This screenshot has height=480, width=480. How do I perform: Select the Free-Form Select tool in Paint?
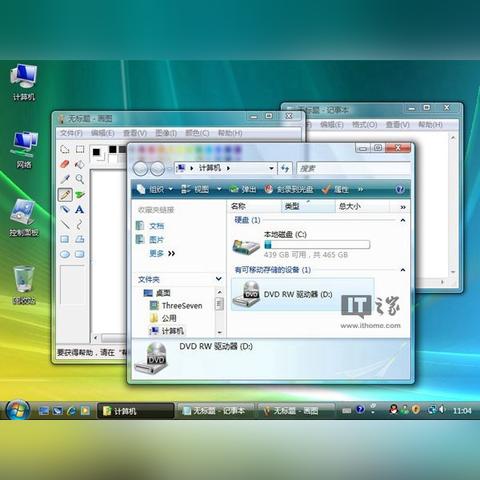coord(65,149)
